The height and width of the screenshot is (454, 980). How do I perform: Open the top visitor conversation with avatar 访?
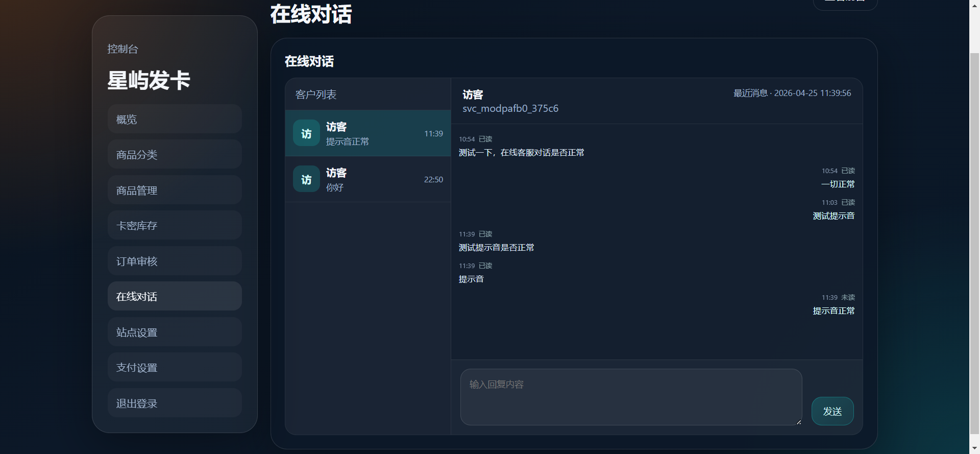[x=367, y=133]
